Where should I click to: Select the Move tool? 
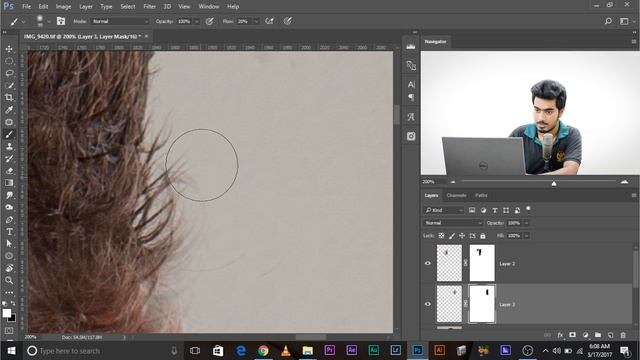[x=9, y=49]
